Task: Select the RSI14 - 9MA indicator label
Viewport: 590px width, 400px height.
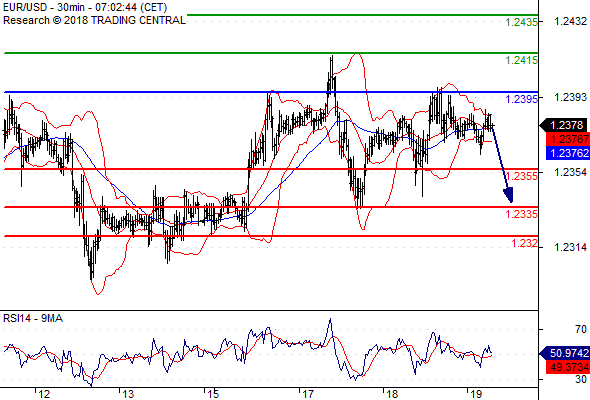Action: pyautogui.click(x=33, y=319)
